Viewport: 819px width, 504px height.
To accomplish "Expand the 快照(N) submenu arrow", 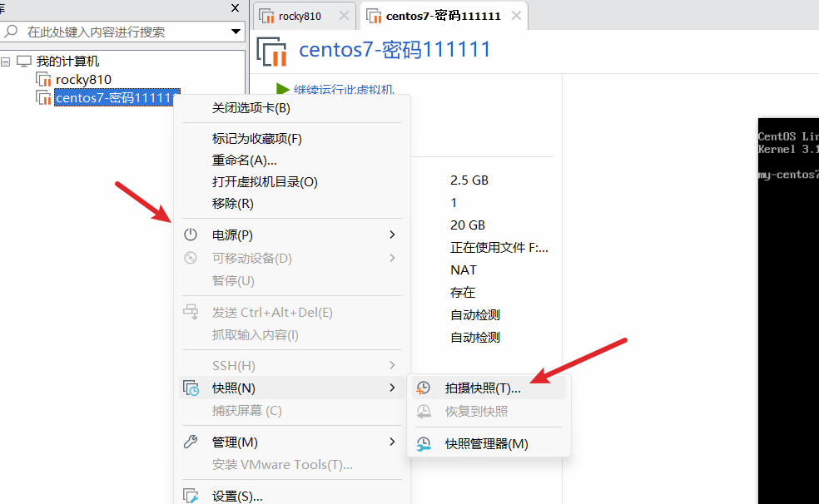I will pyautogui.click(x=392, y=388).
